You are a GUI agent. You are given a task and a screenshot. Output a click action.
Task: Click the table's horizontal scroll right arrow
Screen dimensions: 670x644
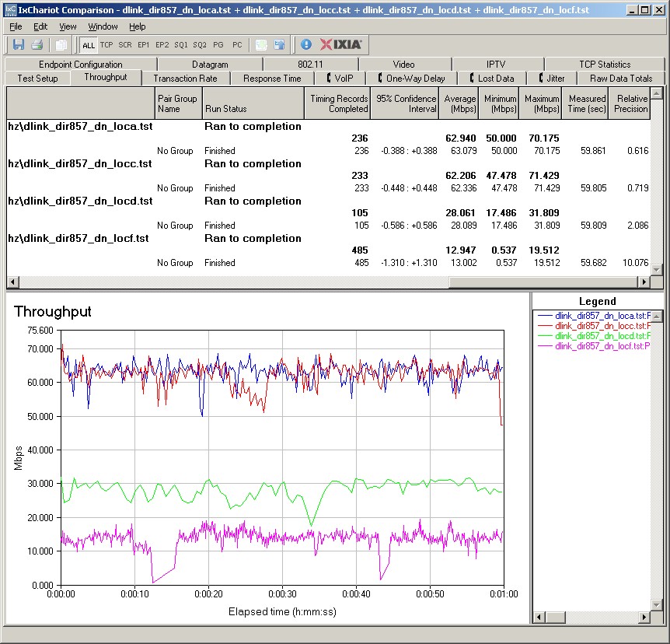tap(644, 282)
